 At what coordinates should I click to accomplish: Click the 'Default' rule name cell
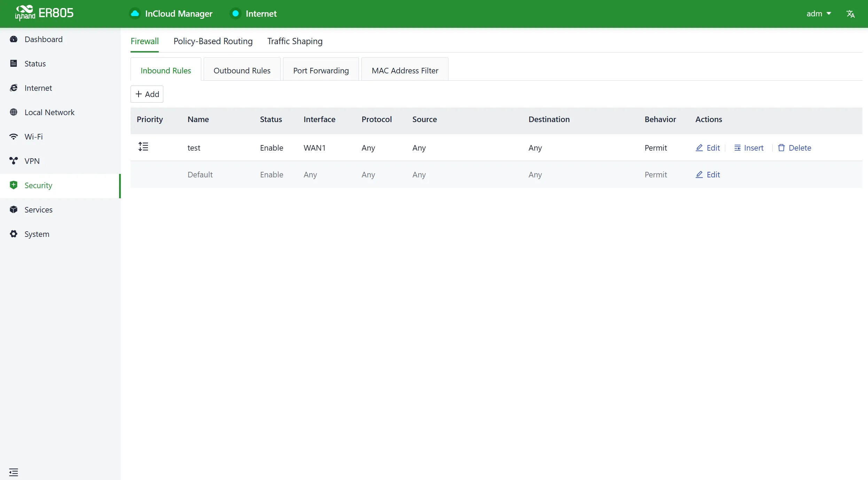tap(200, 175)
